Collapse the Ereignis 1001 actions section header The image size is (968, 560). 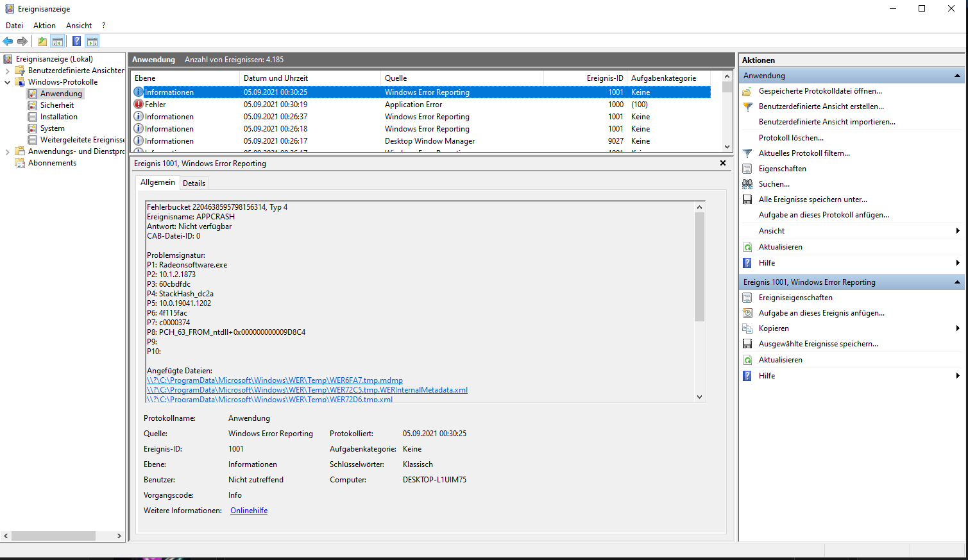click(957, 282)
